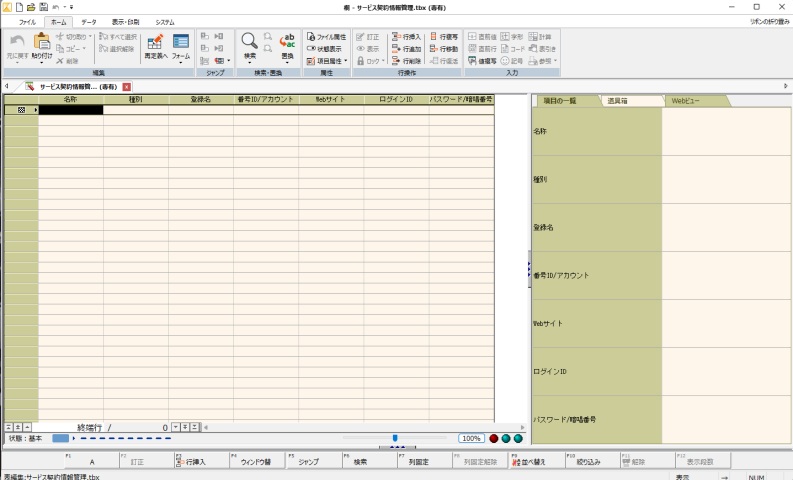Click the 元に戻す undo icon
The image size is (793, 480).
pos(17,42)
